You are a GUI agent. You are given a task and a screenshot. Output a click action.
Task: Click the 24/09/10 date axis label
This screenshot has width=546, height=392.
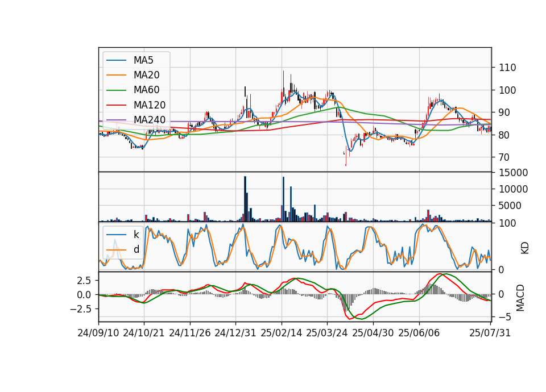[98, 333]
